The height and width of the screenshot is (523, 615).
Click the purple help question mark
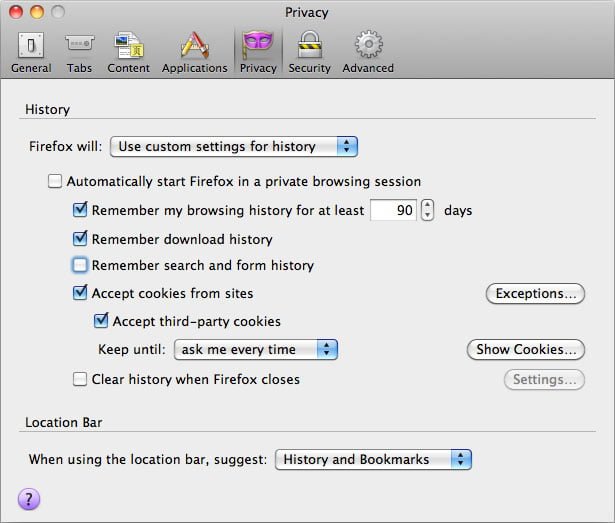tap(29, 500)
